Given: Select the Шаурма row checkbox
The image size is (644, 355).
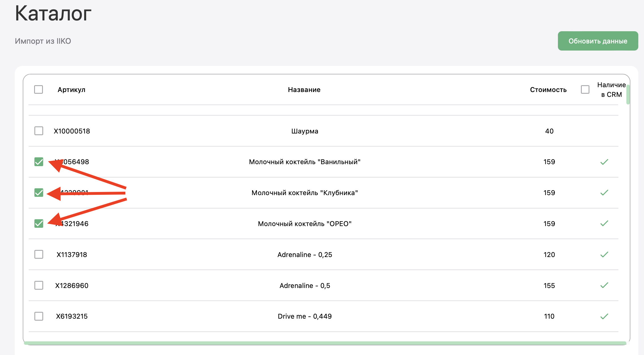Looking at the screenshot, I should (x=39, y=131).
